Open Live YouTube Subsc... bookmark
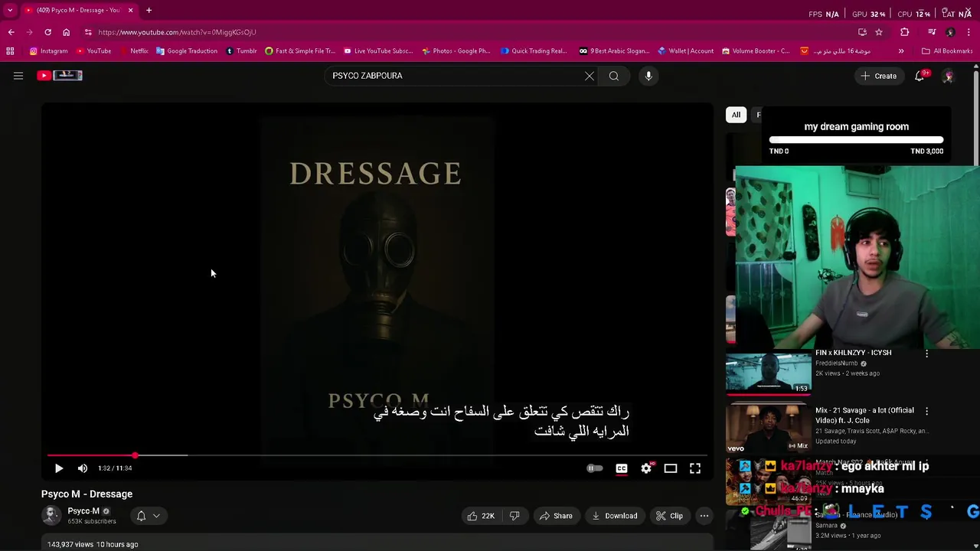This screenshot has height=551, width=980. click(x=378, y=51)
